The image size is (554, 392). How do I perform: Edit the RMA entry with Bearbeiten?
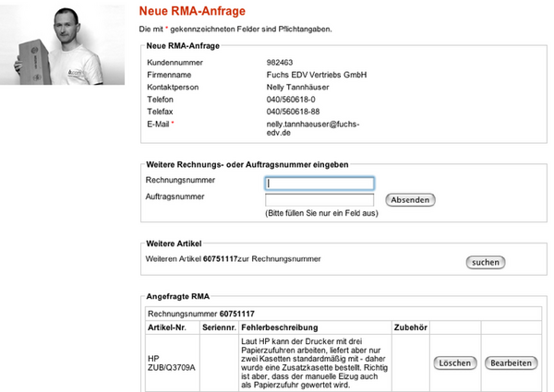pos(511,363)
